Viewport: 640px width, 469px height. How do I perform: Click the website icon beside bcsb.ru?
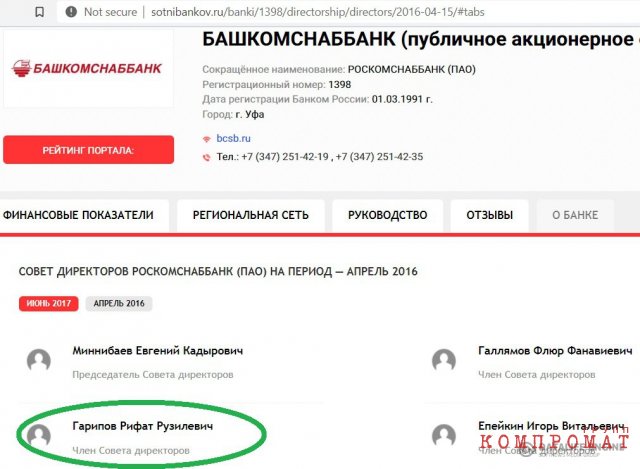pyautogui.click(x=207, y=139)
